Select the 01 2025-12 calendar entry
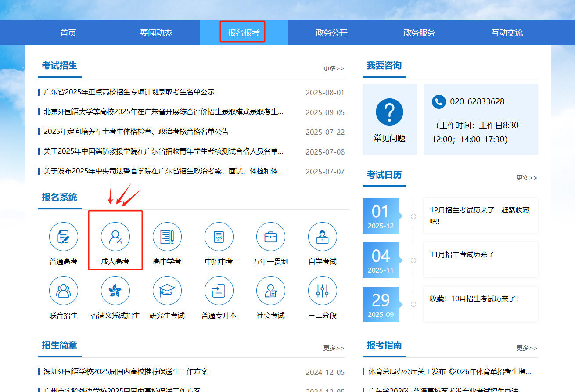 [381, 216]
